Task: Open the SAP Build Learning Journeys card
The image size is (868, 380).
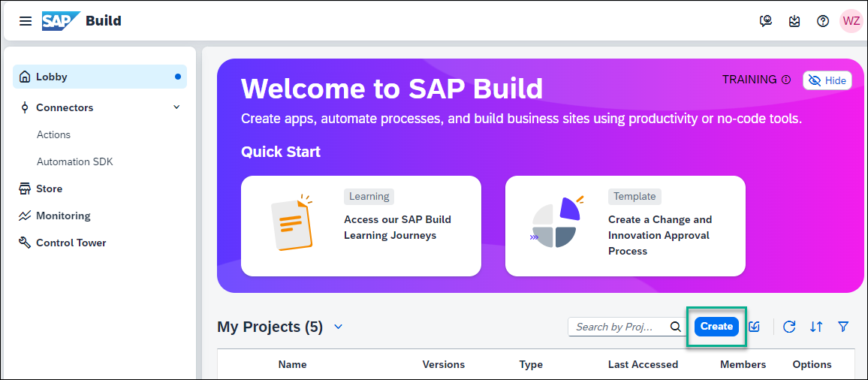Action: 361,226
